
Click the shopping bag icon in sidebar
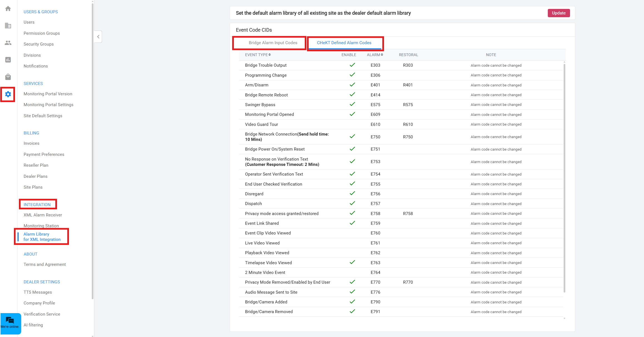[8, 77]
